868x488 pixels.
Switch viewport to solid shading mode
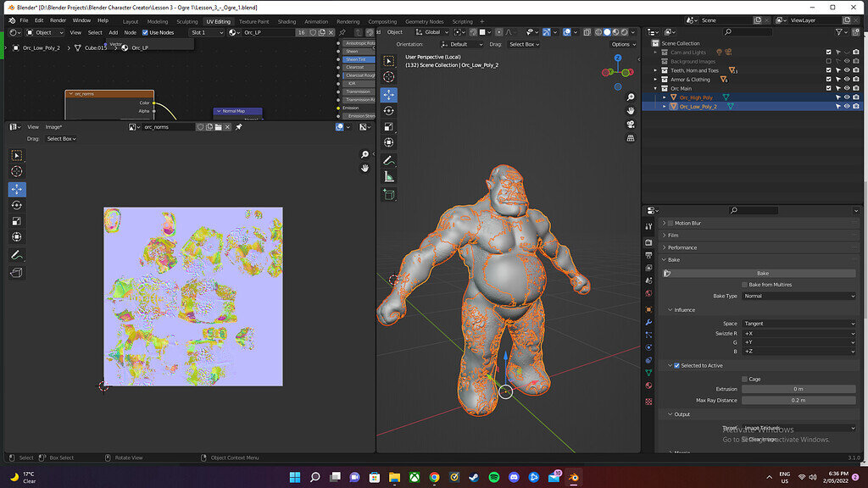coord(607,32)
